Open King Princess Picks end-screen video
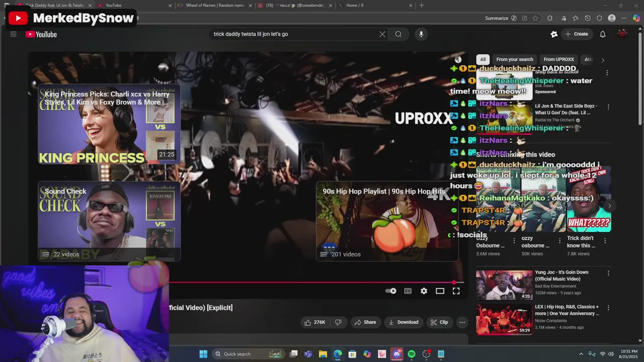 coord(109,124)
